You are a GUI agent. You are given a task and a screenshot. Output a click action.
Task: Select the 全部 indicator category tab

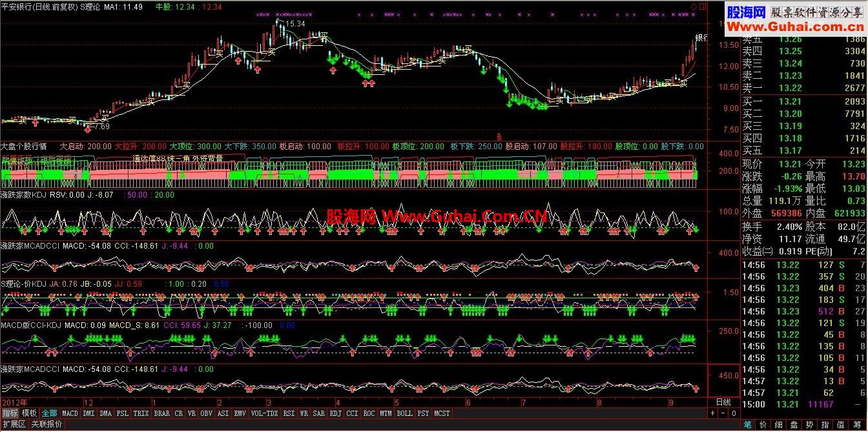pyautogui.click(x=49, y=413)
